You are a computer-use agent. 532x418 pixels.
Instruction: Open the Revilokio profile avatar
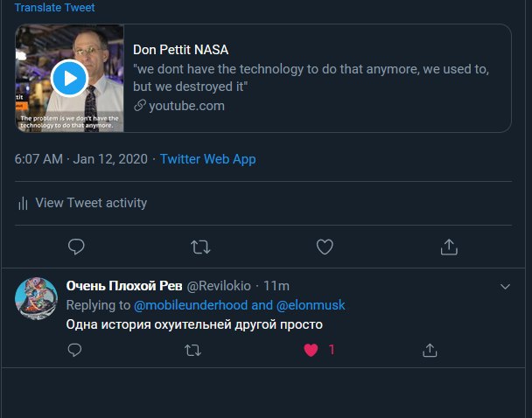36,298
